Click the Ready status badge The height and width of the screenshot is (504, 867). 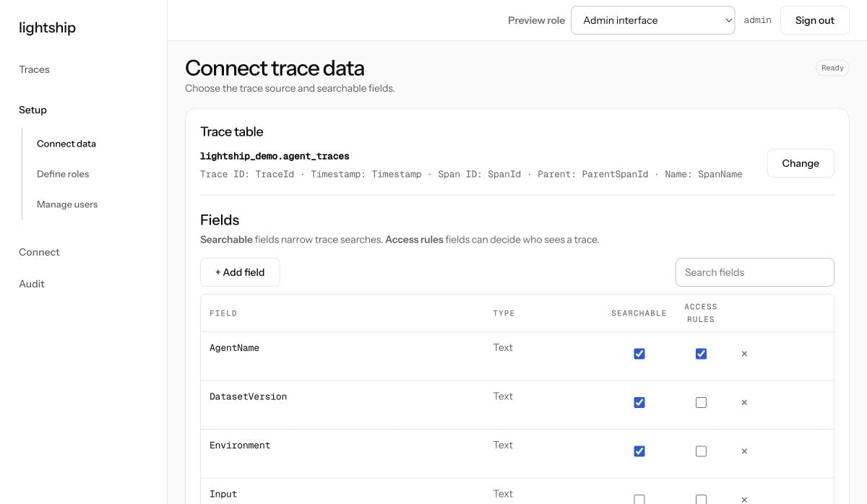[832, 68]
